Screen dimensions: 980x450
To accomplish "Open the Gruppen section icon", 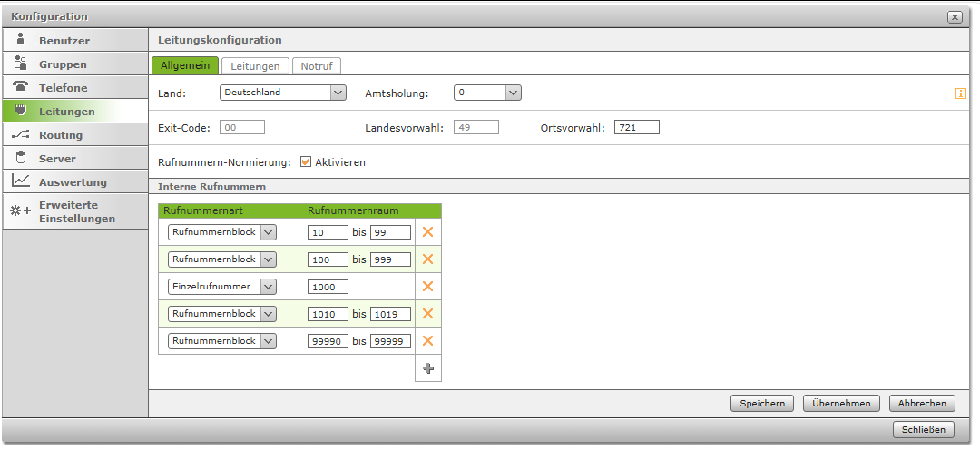I will pyautogui.click(x=21, y=64).
